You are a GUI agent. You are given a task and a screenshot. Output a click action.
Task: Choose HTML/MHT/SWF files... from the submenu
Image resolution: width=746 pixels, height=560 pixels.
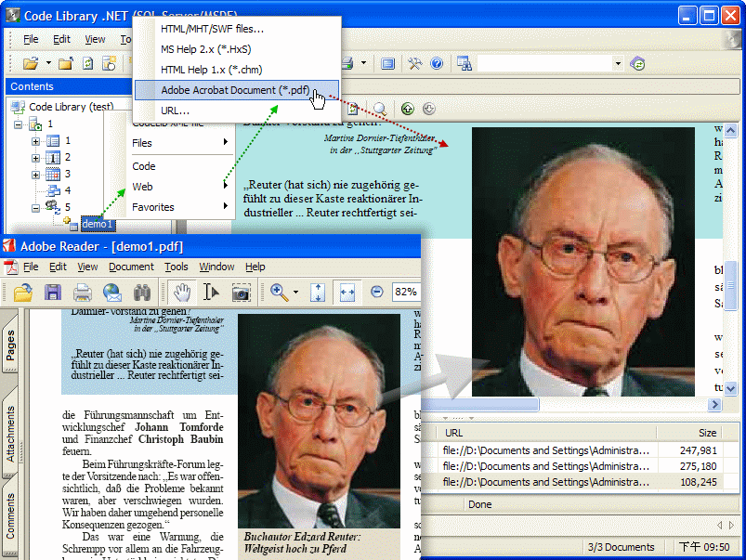pyautogui.click(x=237, y=29)
